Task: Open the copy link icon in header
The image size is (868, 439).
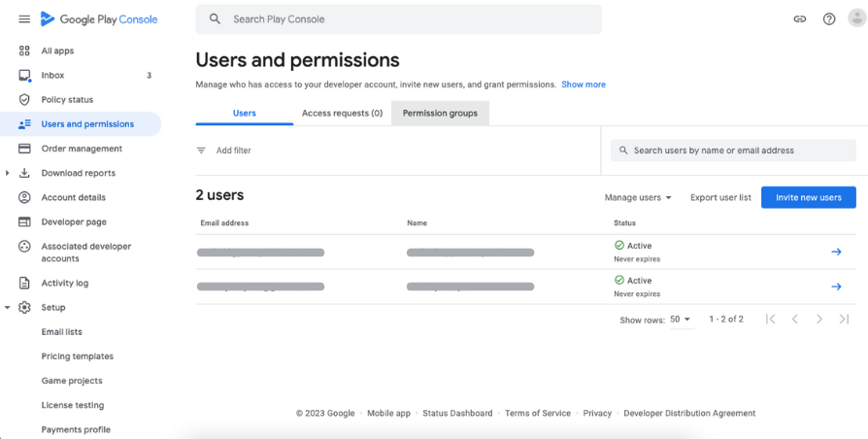Action: tap(800, 19)
